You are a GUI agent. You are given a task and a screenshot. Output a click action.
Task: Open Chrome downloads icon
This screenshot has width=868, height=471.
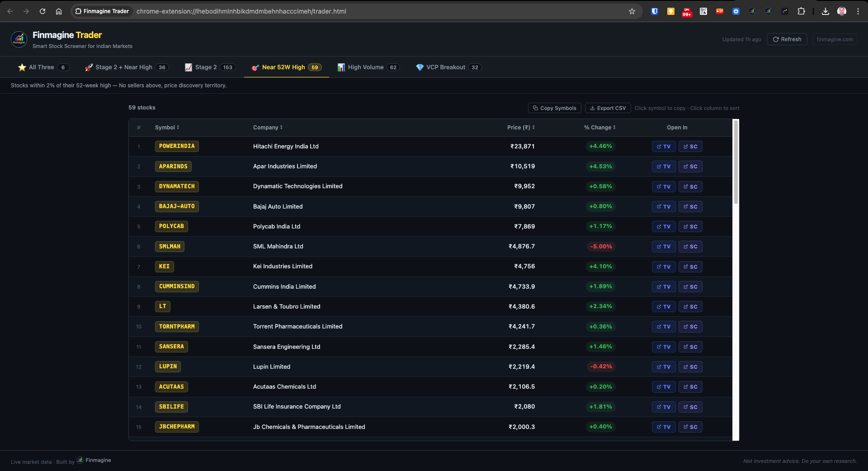pos(825,11)
